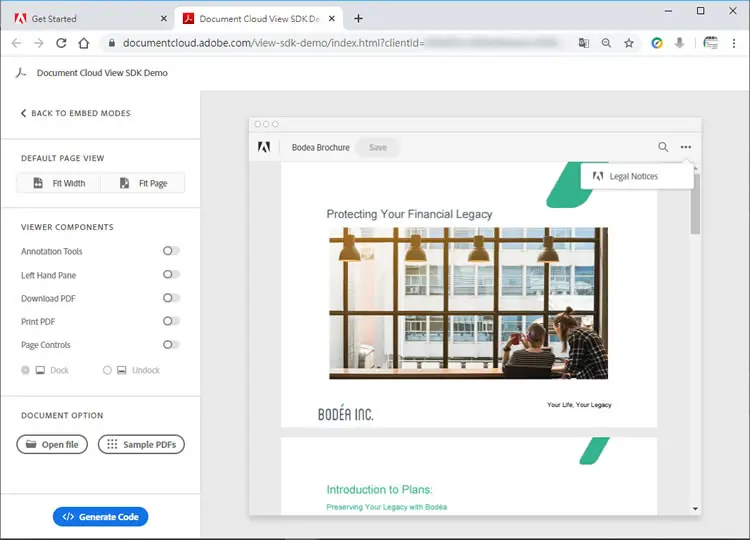750x540 pixels.
Task: Enable the Annotation Tools toggle
Action: pyautogui.click(x=171, y=251)
